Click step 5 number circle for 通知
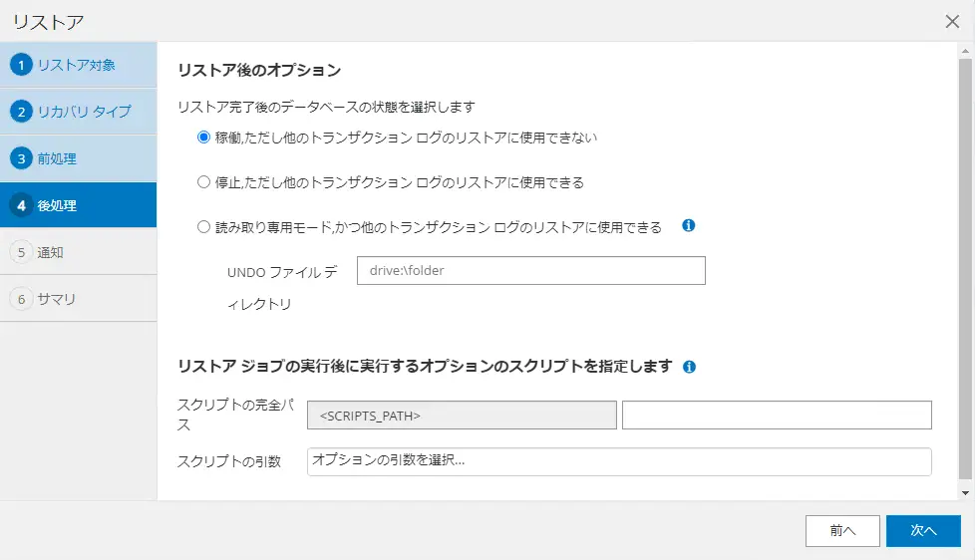The image size is (975, 560). point(21,252)
